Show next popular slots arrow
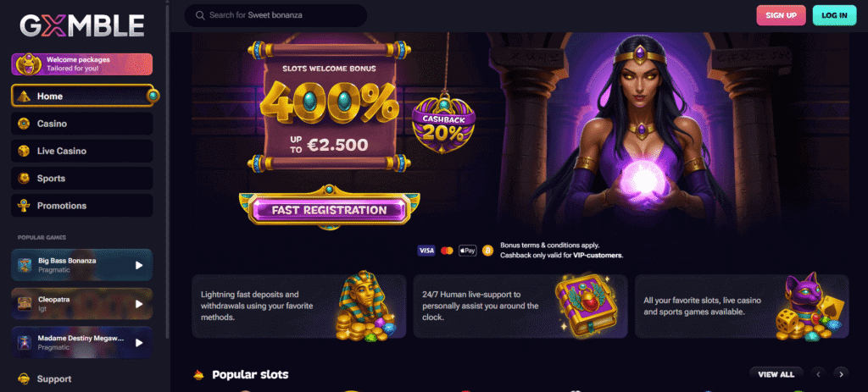This screenshot has height=392, width=868. pos(841,374)
